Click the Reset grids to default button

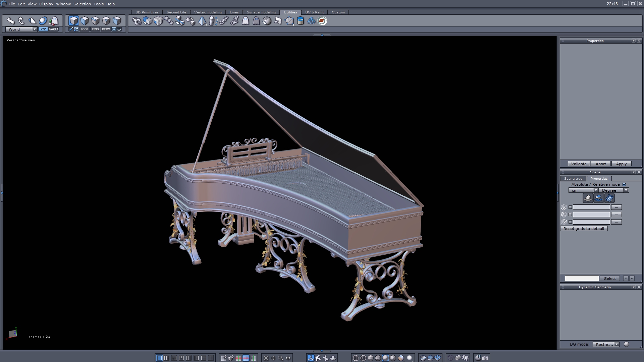584,229
